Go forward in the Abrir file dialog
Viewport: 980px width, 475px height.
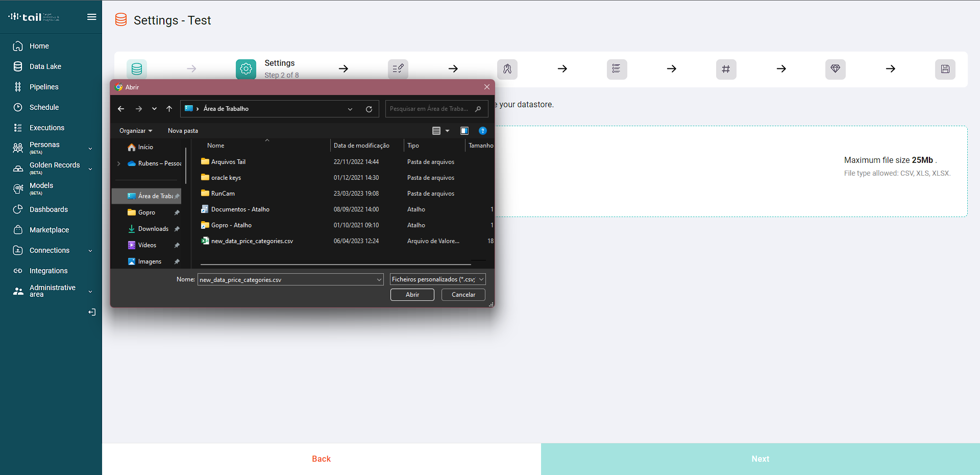[139, 109]
